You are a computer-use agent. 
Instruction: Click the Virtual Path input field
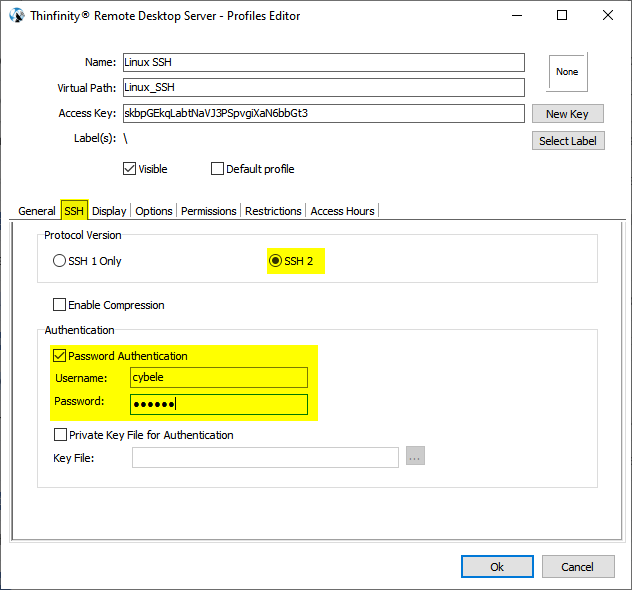tap(324, 87)
